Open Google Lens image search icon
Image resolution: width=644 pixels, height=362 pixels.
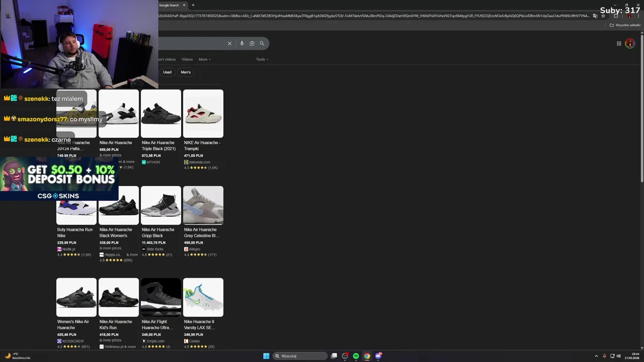pyautogui.click(x=252, y=43)
